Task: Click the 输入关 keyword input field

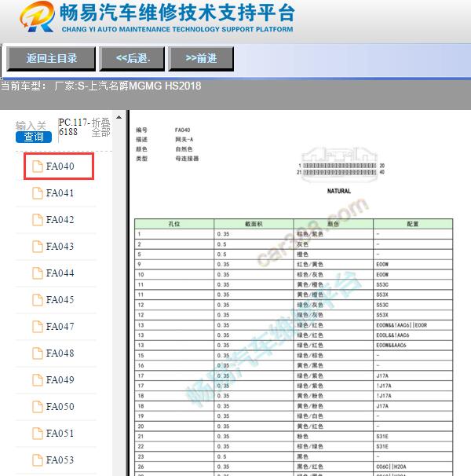Action: [31, 126]
